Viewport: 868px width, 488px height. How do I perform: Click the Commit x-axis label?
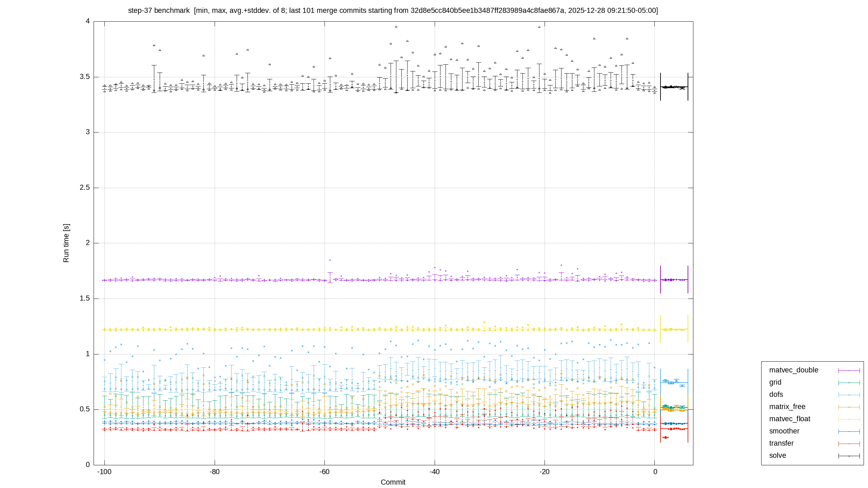[x=393, y=482]
